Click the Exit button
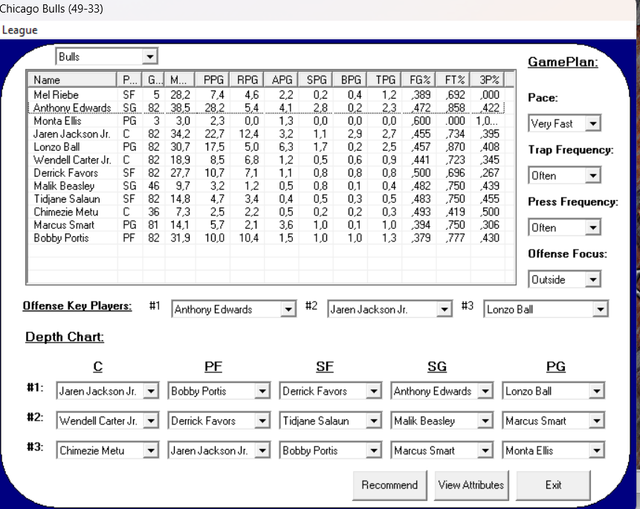Screen dimensions: 640x509 click(553, 485)
